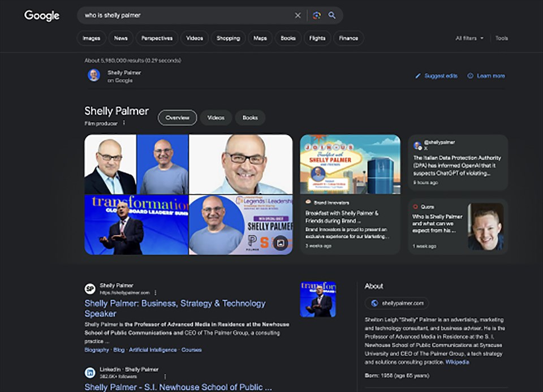Open the Tools option
The image size is (543, 392).
point(502,38)
